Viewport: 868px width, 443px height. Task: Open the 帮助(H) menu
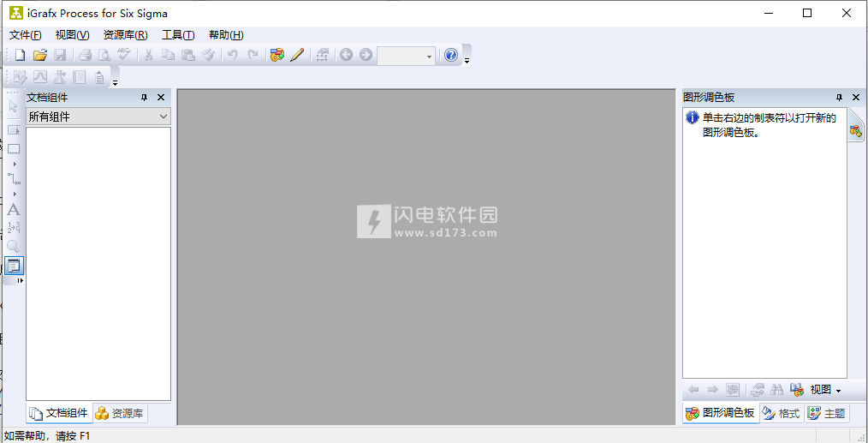tap(226, 35)
